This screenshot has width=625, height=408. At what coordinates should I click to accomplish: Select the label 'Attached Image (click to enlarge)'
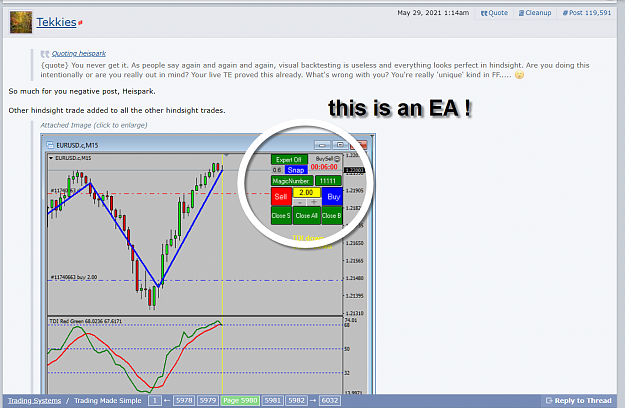(x=94, y=125)
